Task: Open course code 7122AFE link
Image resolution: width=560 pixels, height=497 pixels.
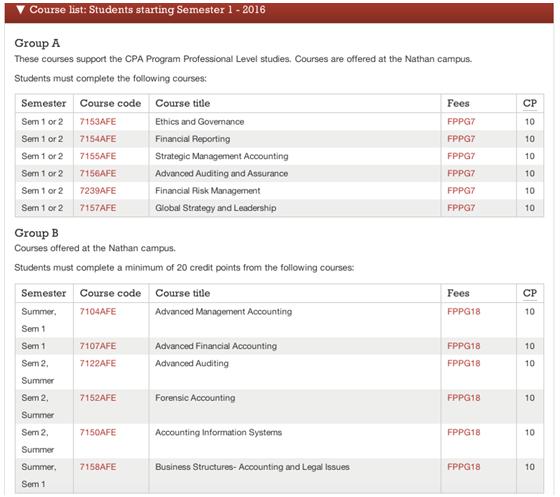Action: (x=98, y=363)
